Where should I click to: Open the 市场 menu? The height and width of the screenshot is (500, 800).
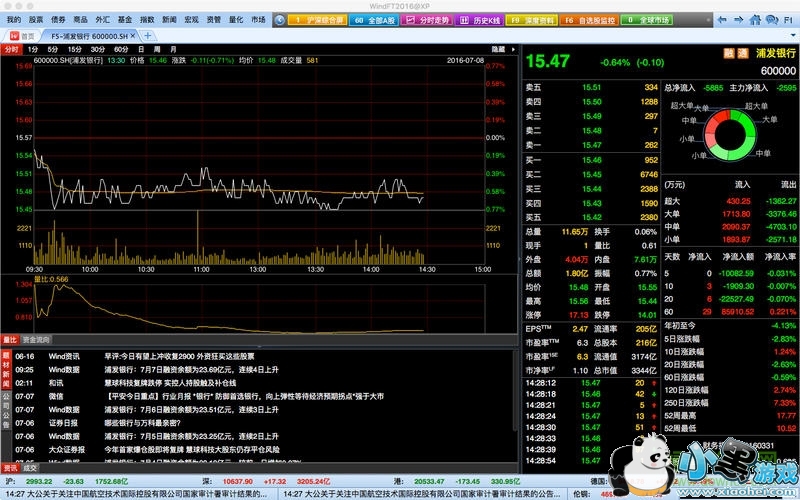pos(258,19)
